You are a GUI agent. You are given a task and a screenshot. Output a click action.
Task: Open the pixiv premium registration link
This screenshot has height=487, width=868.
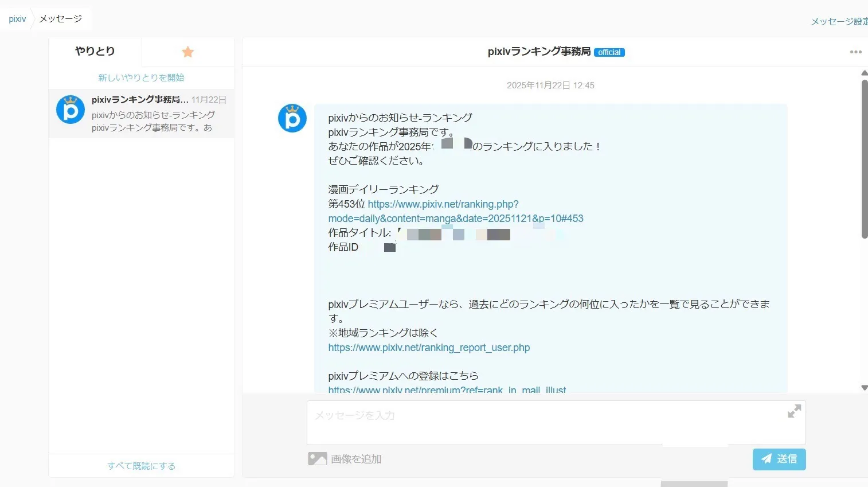point(447,390)
